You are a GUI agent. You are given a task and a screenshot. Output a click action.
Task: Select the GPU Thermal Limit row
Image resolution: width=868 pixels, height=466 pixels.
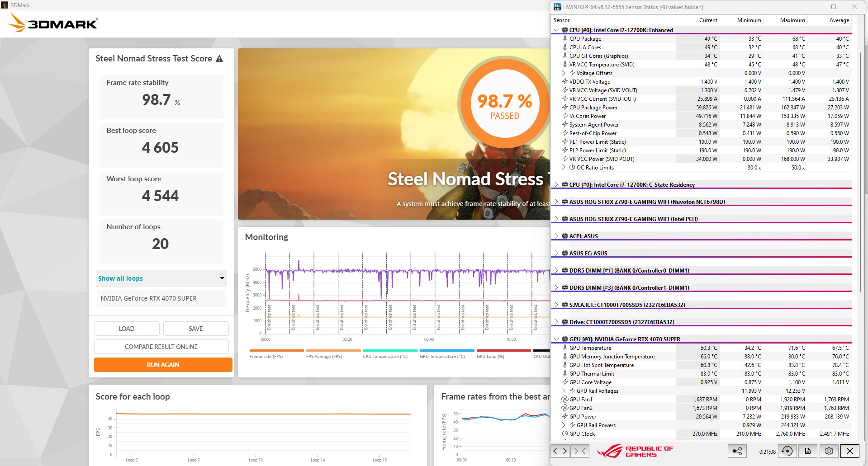(701, 373)
